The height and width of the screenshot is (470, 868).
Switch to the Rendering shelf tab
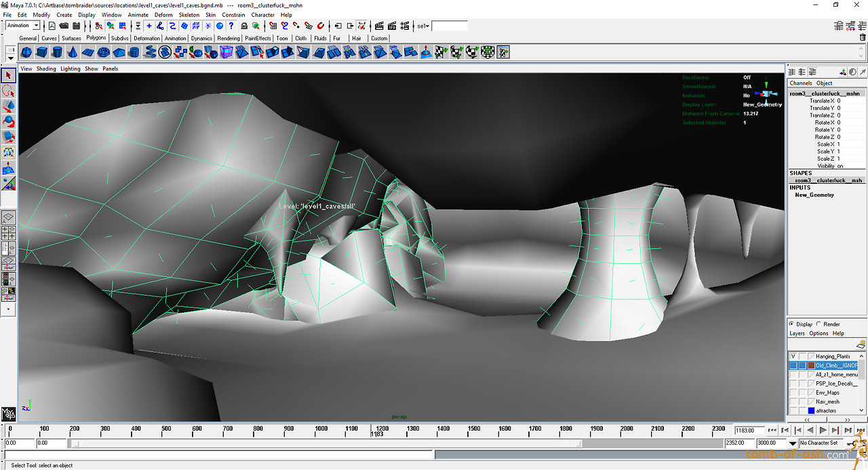229,39
